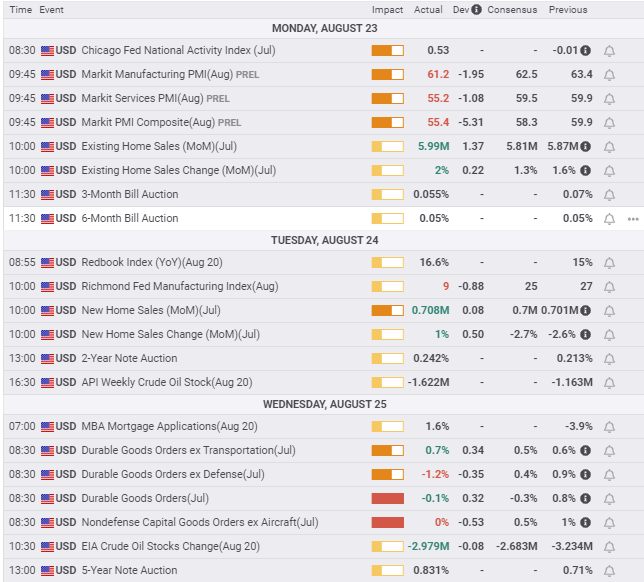Click the 5.99M actual value for Existing Home Sales
Screen dimensions: 644x582
433,146
